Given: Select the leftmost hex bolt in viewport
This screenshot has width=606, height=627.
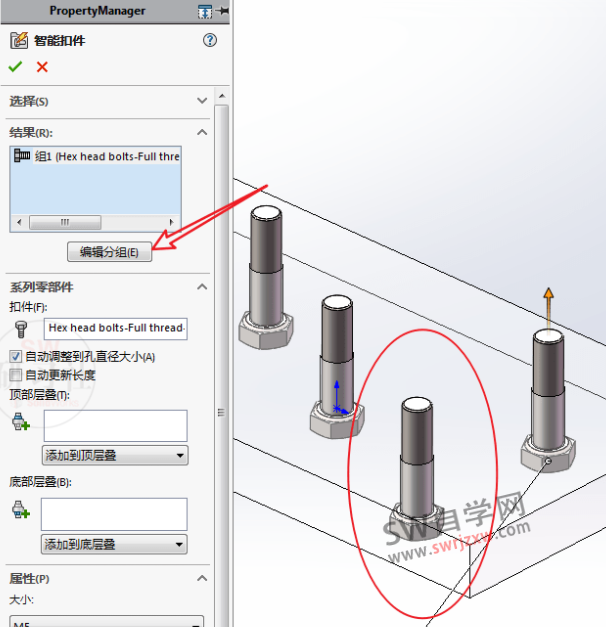Looking at the screenshot, I should [266, 277].
